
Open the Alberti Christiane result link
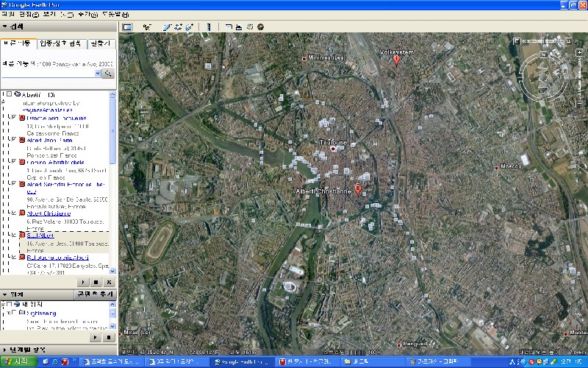click(x=46, y=213)
